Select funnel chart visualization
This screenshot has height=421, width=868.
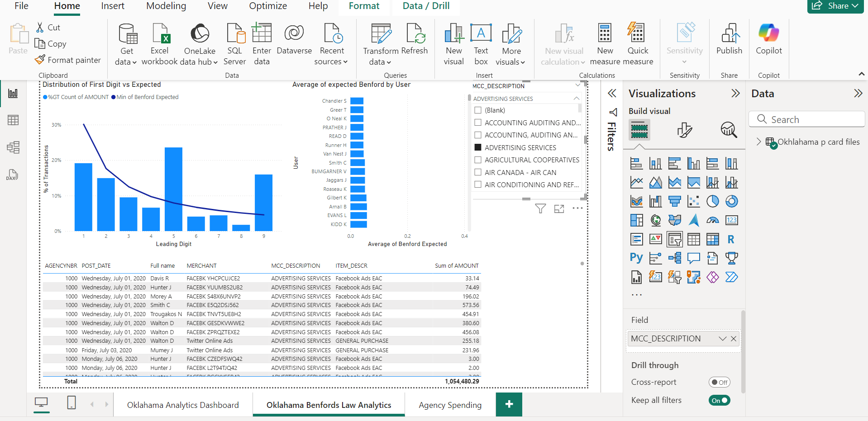click(x=674, y=201)
